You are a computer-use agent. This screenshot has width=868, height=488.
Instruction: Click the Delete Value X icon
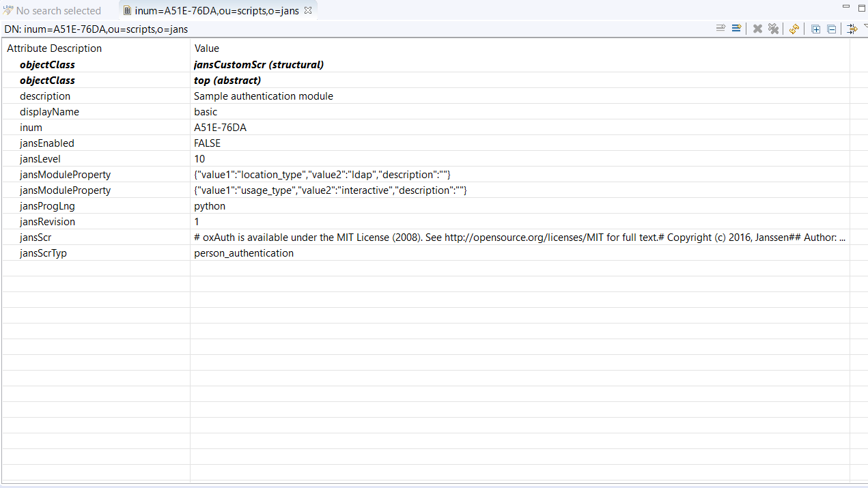[757, 29]
